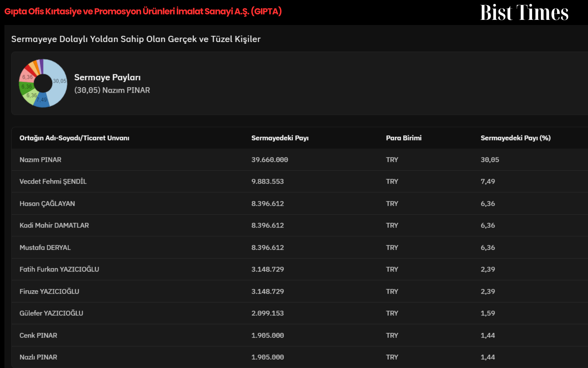Select the Vecdet Fehmi ŞENDİL name cell
Viewport: 588px width, 368px height.
pos(53,181)
